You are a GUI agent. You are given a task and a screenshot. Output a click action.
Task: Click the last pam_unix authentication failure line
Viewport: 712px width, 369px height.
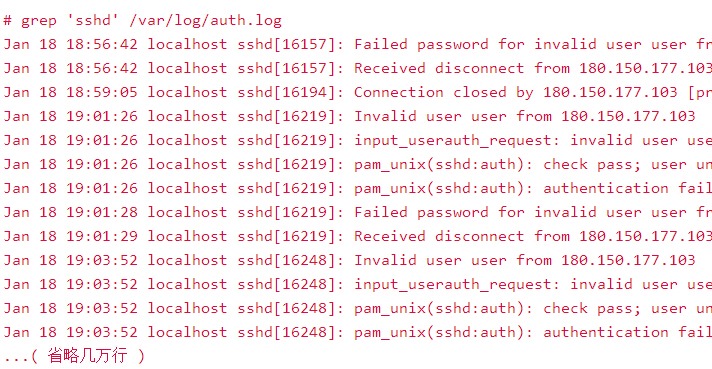point(358,333)
